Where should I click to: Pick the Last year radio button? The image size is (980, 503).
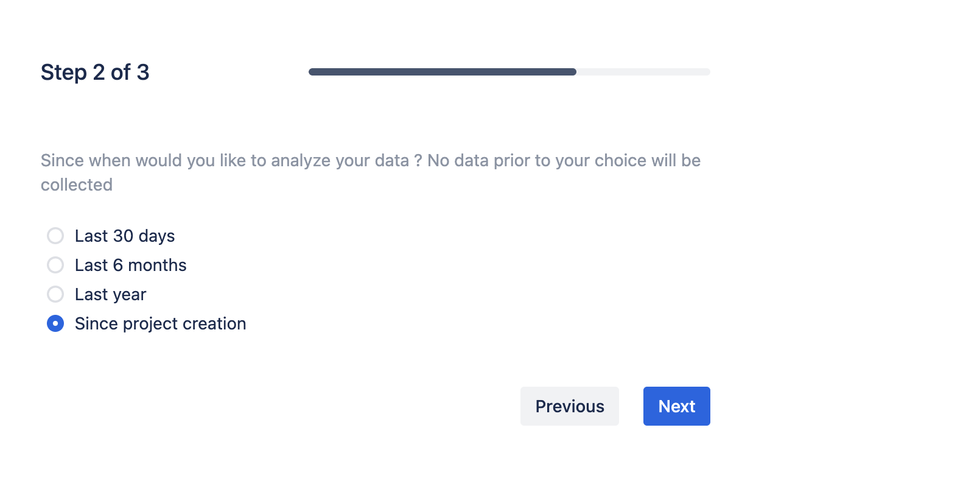(55, 294)
